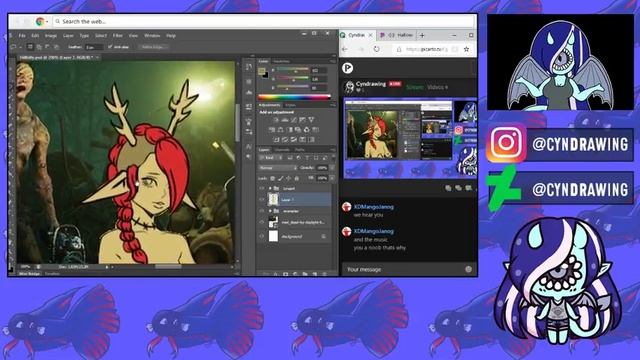Filter layers by type layers icon
The width and height of the screenshot is (640, 360).
click(307, 158)
